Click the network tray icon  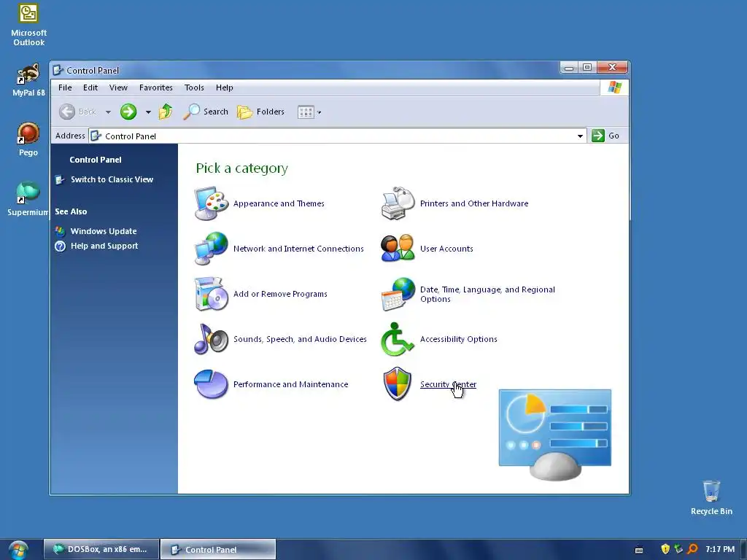coord(679,549)
